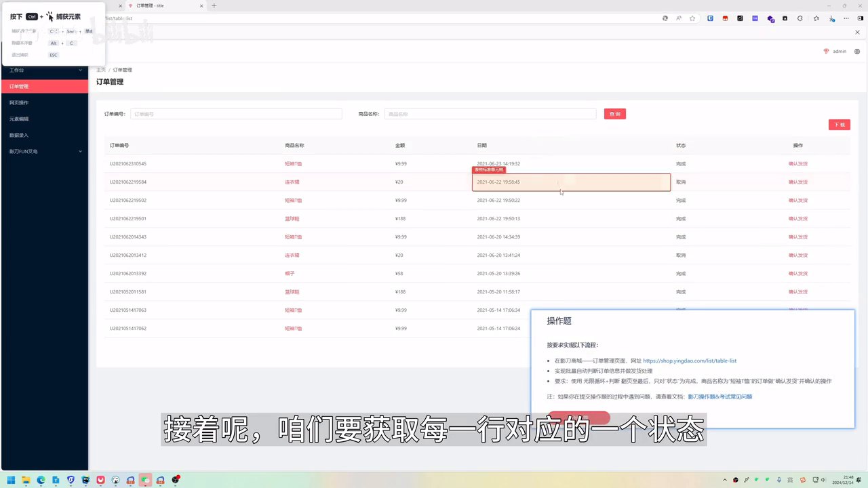
Task: Click the language globe icon next to admin
Action: click(x=857, y=52)
